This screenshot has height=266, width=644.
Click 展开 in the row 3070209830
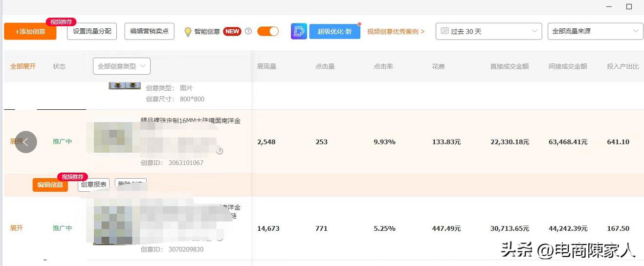[x=17, y=228]
